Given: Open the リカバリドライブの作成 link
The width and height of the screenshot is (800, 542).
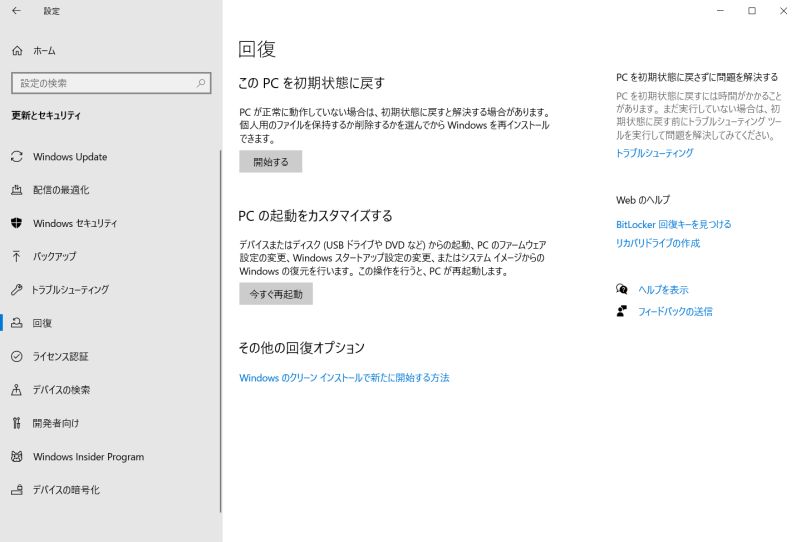Looking at the screenshot, I should [x=658, y=243].
